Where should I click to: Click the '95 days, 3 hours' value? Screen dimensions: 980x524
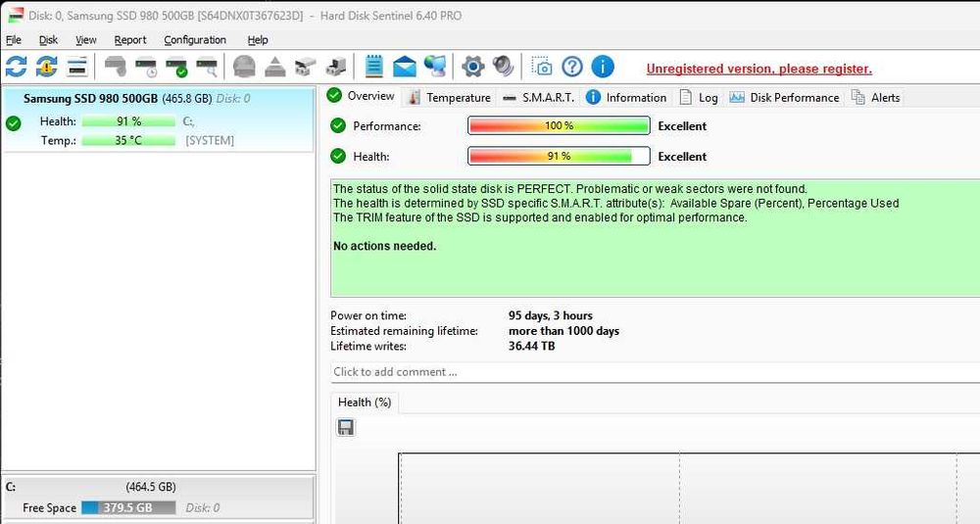tap(551, 315)
